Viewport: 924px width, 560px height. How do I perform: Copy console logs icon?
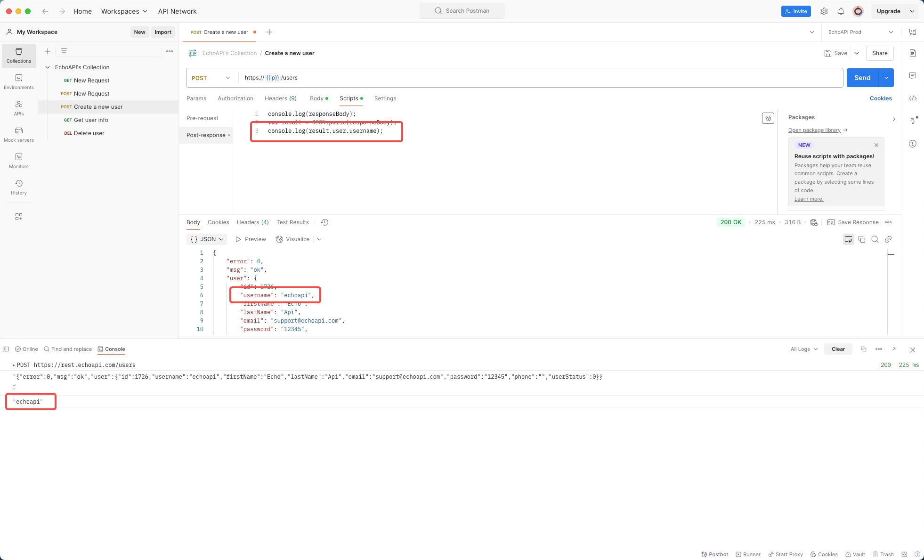click(864, 349)
